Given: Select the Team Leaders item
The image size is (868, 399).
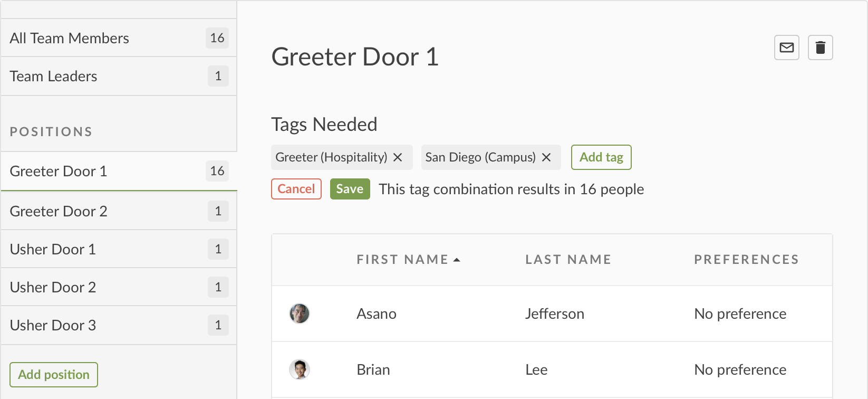Looking at the screenshot, I should coord(119,76).
